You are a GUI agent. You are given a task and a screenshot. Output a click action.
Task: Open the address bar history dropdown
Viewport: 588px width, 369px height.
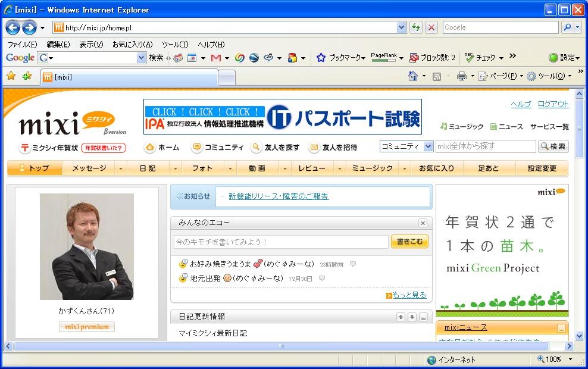tap(401, 27)
